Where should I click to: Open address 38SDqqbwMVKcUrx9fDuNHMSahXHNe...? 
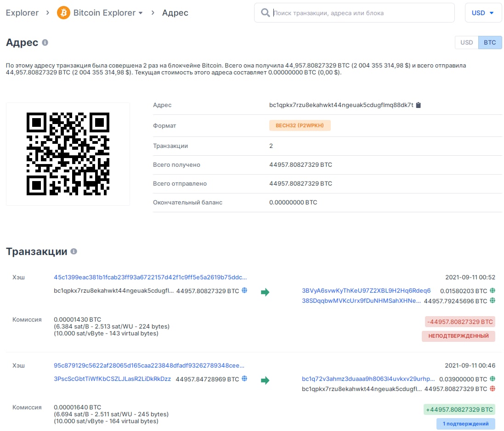click(361, 301)
